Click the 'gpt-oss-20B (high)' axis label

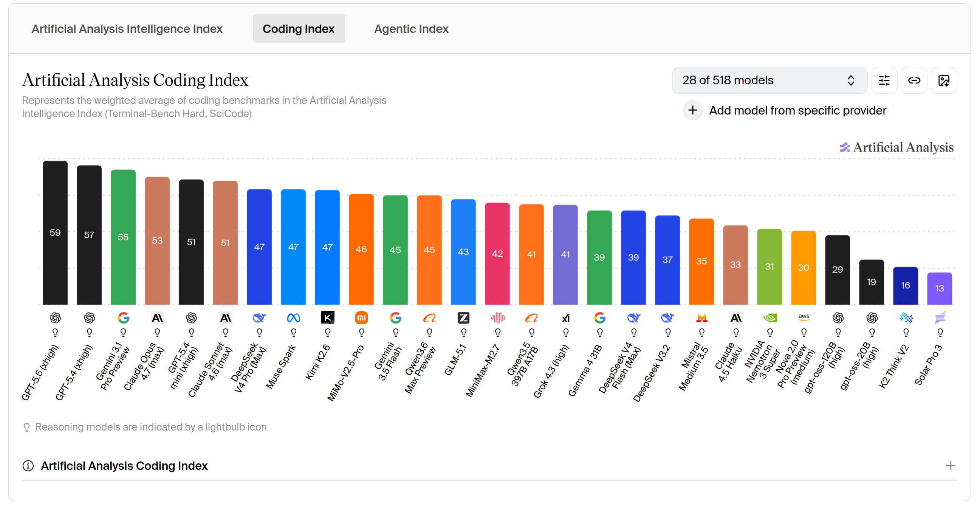pos(861,365)
